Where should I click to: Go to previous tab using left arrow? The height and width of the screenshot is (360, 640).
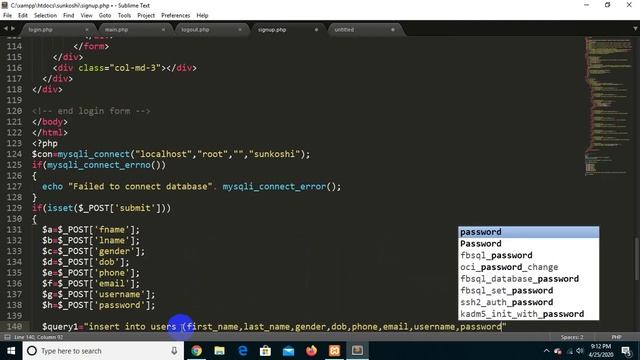coord(5,29)
